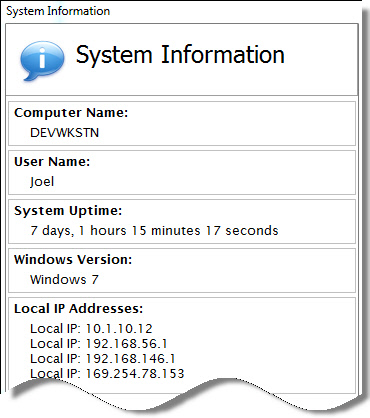Click the User Name label
370x418 pixels.
click(x=52, y=162)
